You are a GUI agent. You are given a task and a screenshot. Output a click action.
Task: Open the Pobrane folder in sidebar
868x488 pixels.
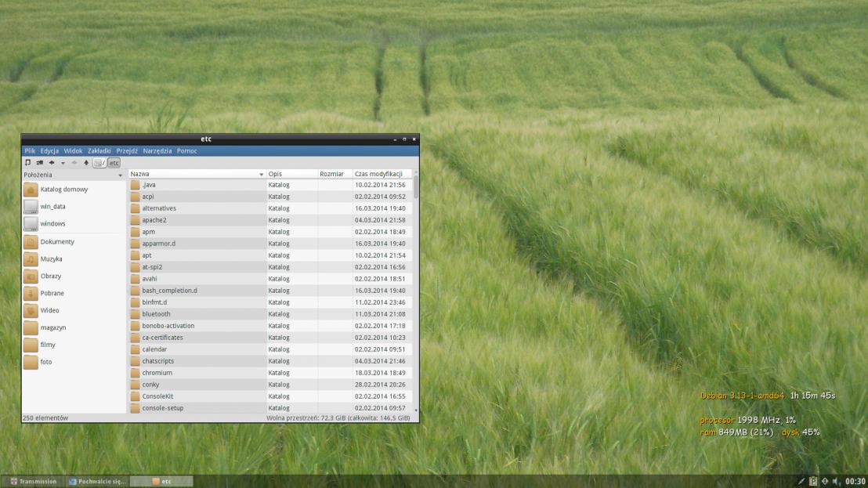tap(52, 293)
